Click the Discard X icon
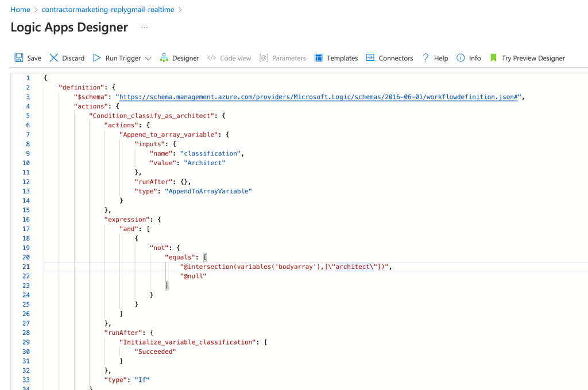Image resolution: width=588 pixels, height=390 pixels. tap(54, 58)
